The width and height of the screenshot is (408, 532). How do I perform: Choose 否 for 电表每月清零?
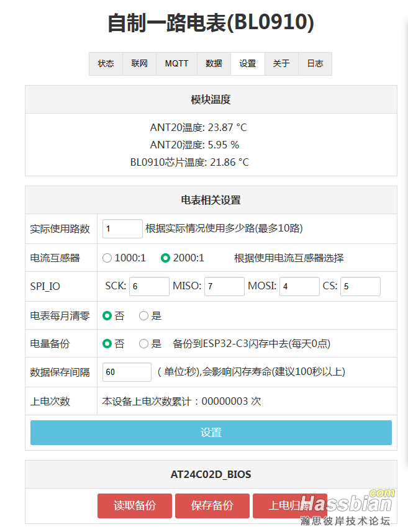(107, 316)
